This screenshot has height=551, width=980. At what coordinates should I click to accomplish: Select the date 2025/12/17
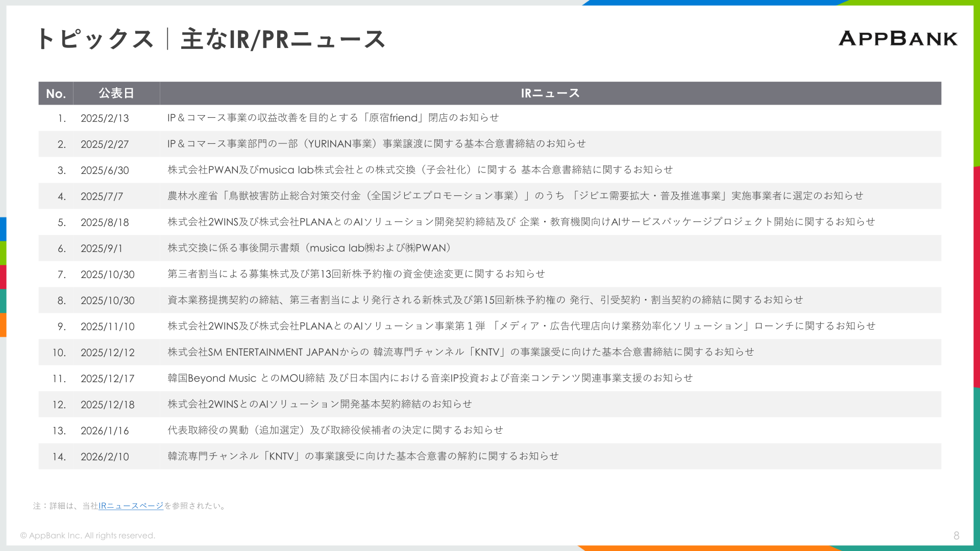coord(108,379)
